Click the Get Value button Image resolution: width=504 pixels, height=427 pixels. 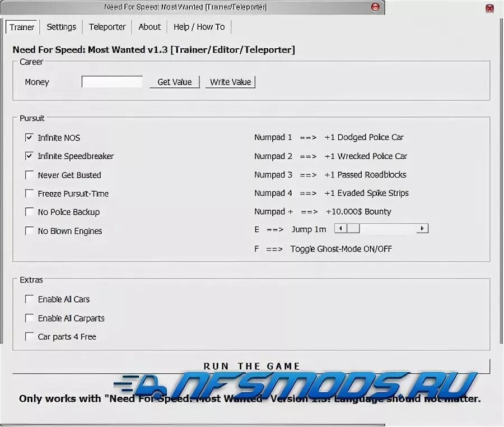[175, 82]
